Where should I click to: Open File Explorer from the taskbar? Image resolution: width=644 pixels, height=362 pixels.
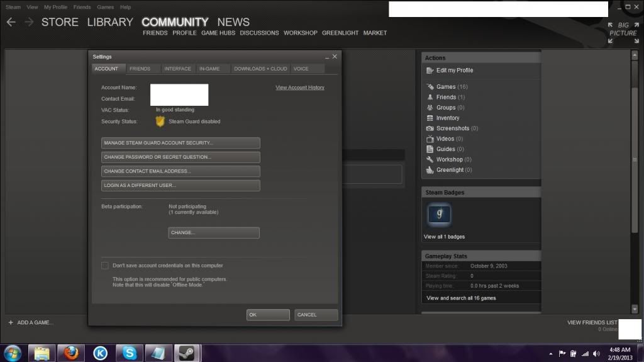pos(42,353)
